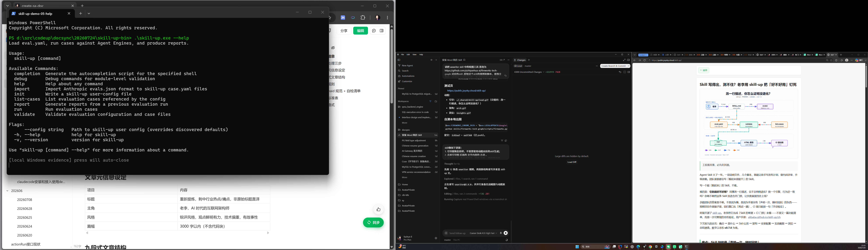Toggle the checkbox in Uncommitted Changes row
Screen dimensions: 868x250
click(x=625, y=72)
